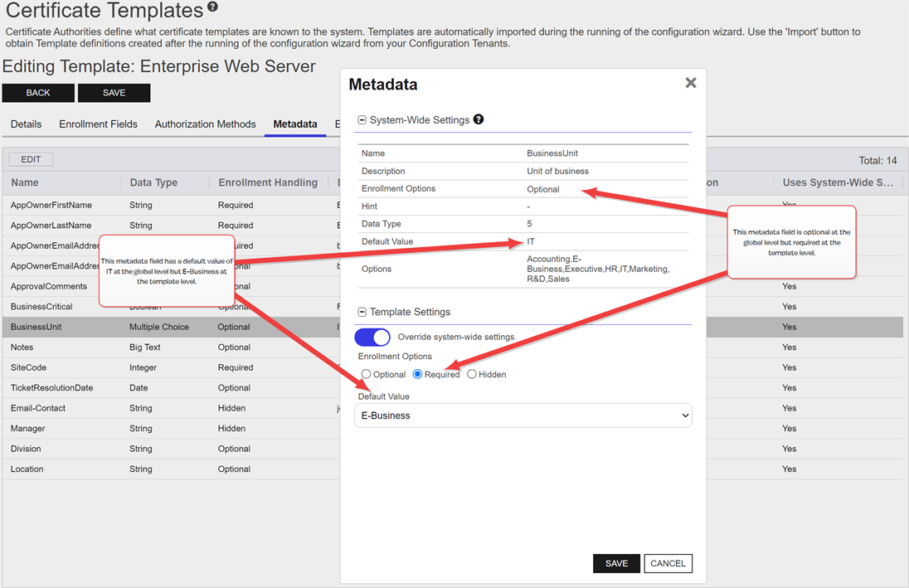Select the Hidden enrollment radio button
This screenshot has width=909, height=588.
point(472,375)
